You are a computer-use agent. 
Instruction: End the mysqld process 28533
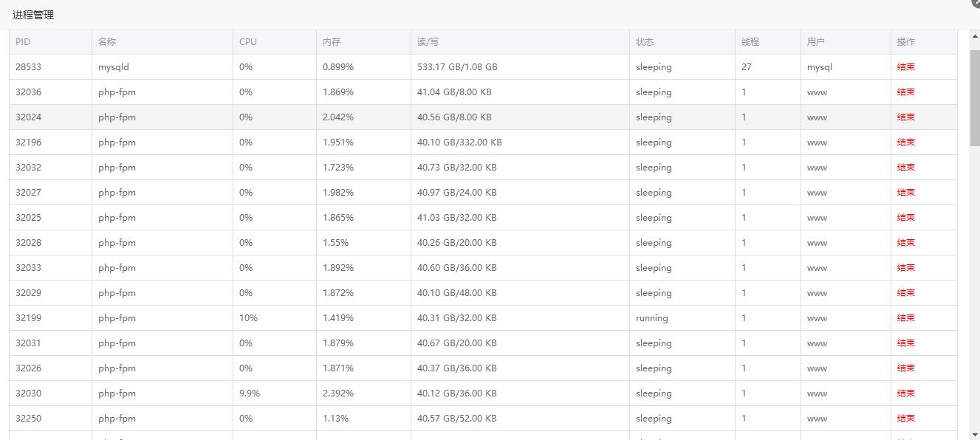[x=905, y=67]
